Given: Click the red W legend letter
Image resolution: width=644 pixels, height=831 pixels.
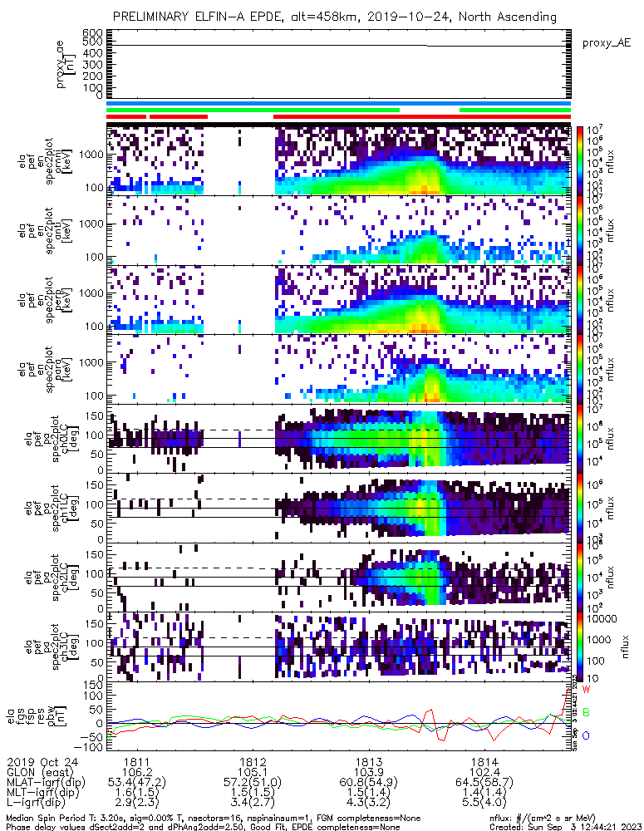Looking at the screenshot, I should point(586,690).
